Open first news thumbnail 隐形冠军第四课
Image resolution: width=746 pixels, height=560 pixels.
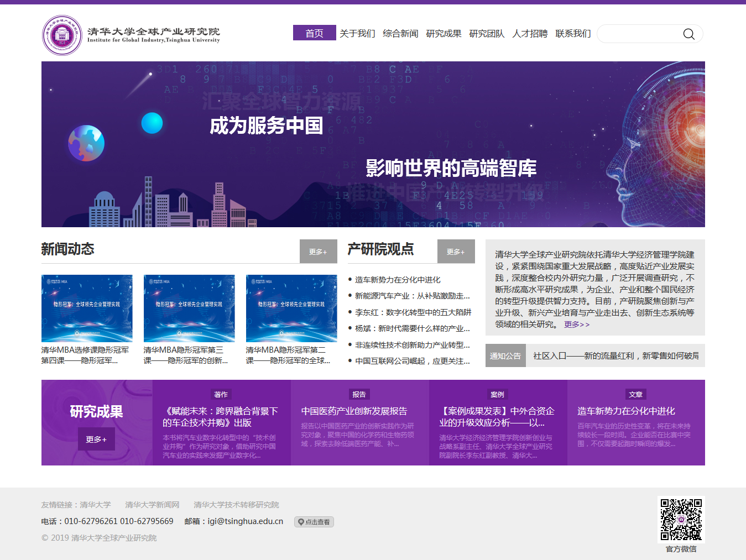point(87,308)
